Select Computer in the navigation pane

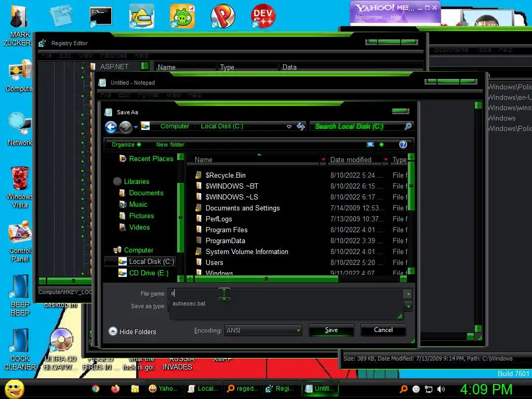point(134,250)
